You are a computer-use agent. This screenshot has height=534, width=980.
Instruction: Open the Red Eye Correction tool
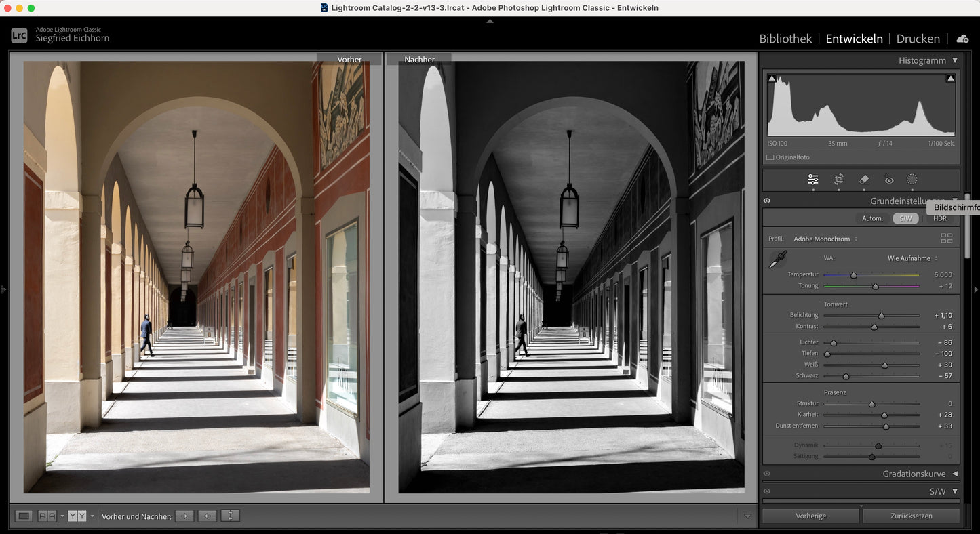coord(888,180)
